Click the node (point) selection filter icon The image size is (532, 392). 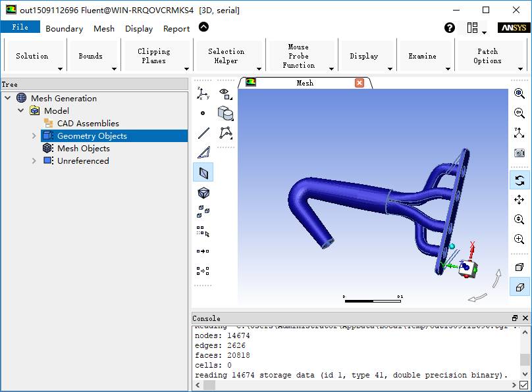(x=203, y=113)
